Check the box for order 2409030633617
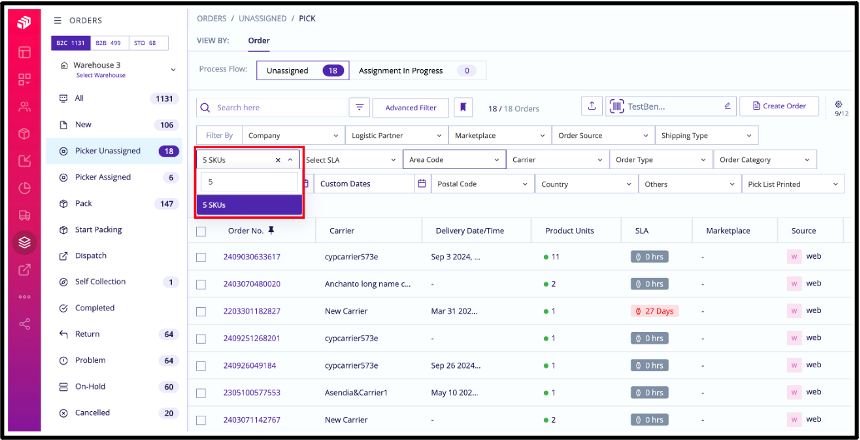 [202, 257]
